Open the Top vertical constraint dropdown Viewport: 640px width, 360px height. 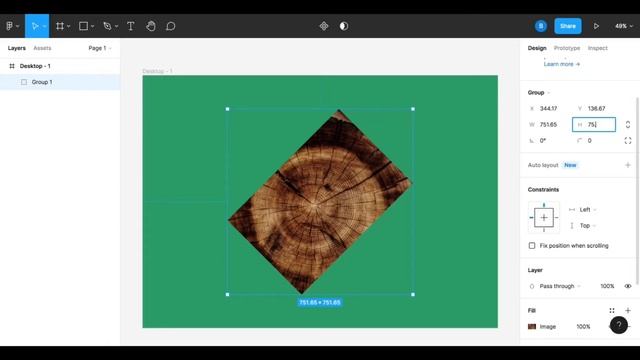[x=588, y=226]
